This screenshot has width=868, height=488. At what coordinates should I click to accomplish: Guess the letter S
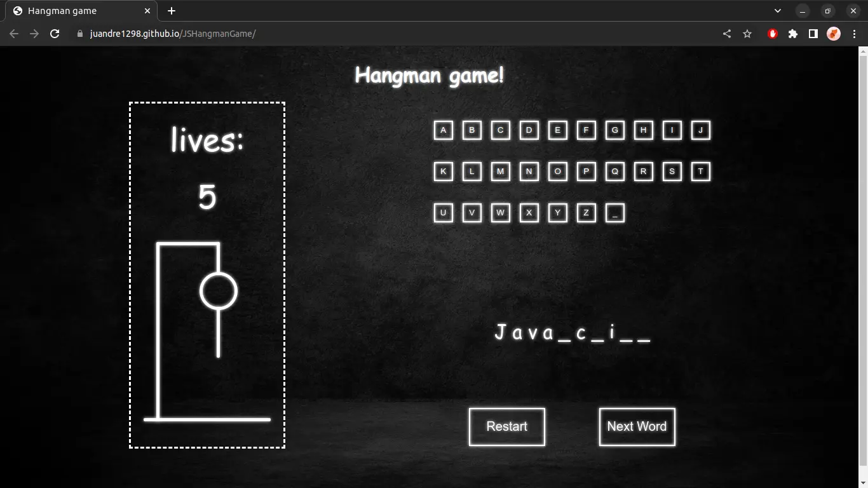(672, 172)
